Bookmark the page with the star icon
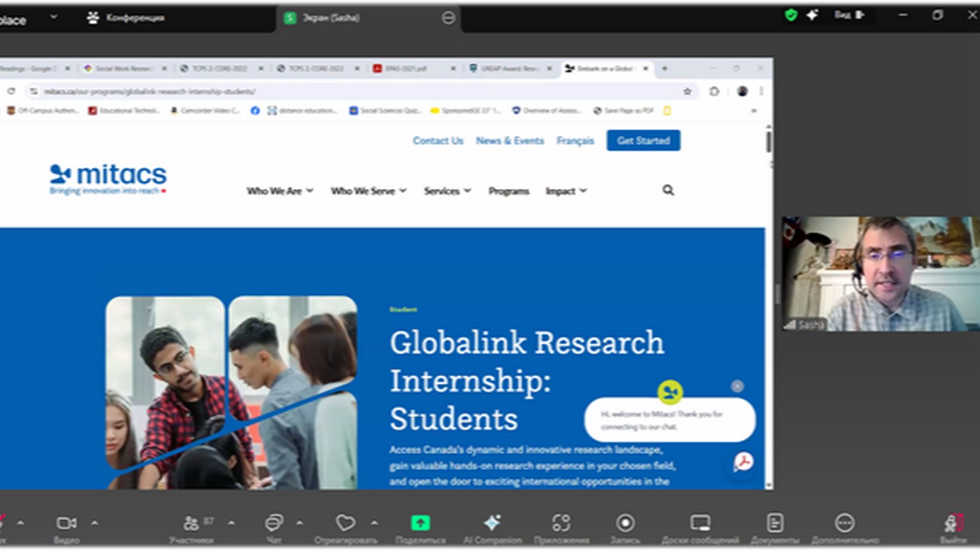This screenshot has height=551, width=980. pos(687,91)
